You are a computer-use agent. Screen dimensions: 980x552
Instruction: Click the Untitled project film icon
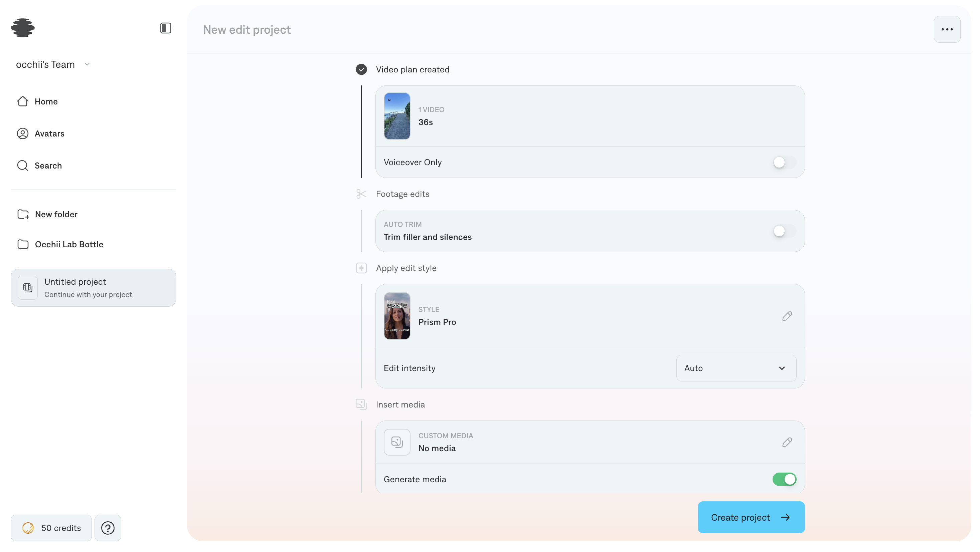tap(28, 287)
